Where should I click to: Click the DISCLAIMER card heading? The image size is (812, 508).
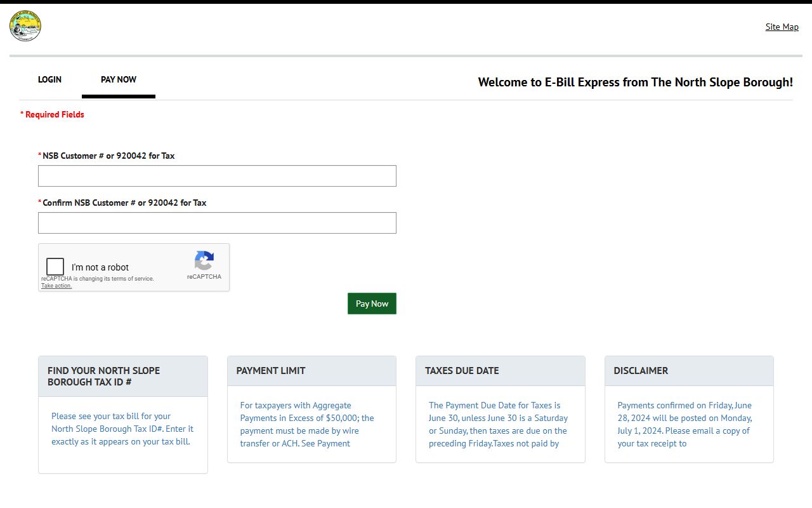click(641, 370)
